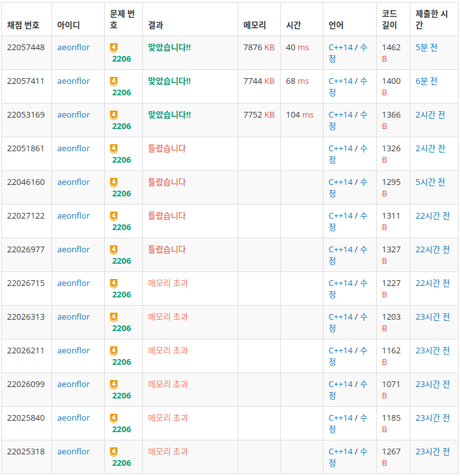
Task: Click '메모리 초과' result in row 22026211
Action: (x=168, y=351)
